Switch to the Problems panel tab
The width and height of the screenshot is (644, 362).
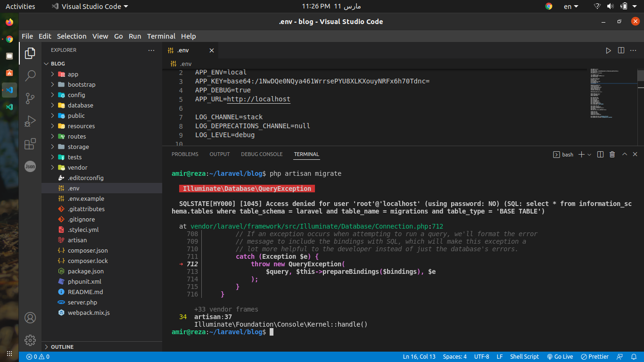point(185,154)
